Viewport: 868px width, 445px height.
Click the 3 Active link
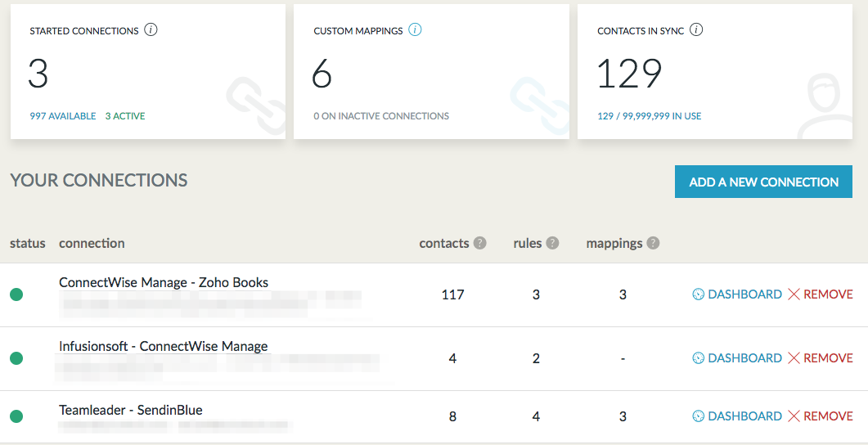tap(125, 116)
